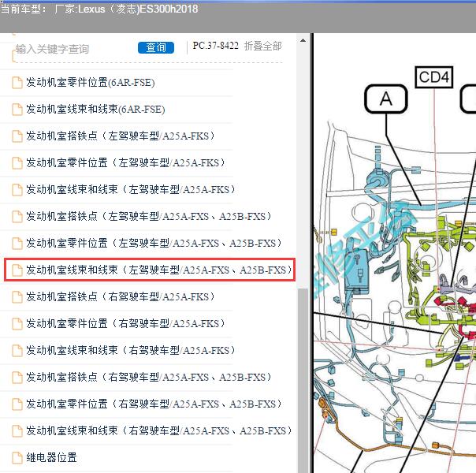This screenshot has width=476, height=473.
Task: Open 发动机室零件位置(6AR-FSE)
Action: point(91,83)
